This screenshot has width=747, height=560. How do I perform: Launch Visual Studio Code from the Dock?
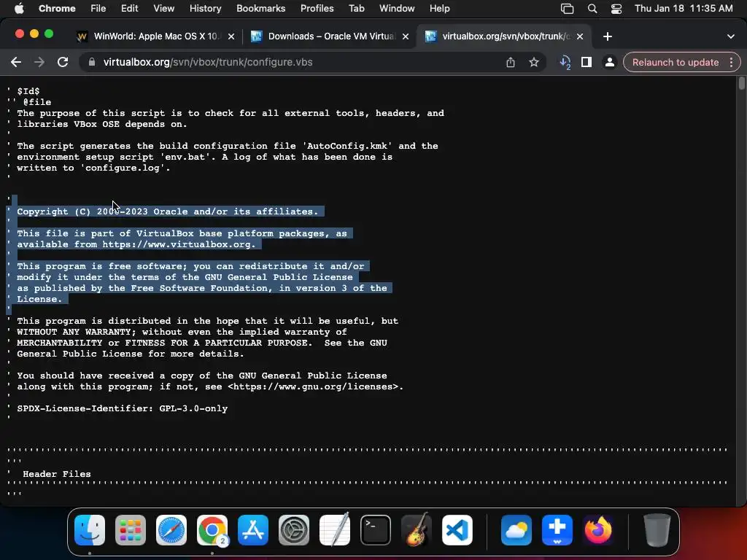click(457, 530)
